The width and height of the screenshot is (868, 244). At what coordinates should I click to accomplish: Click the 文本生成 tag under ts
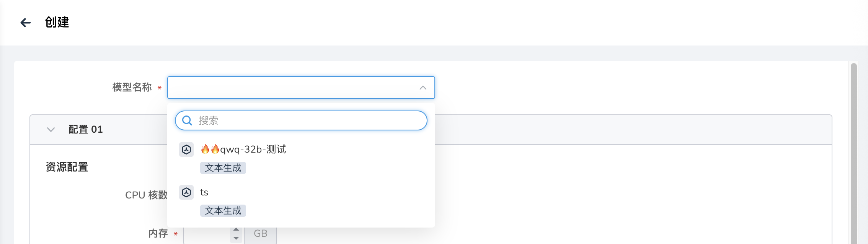coord(223,211)
